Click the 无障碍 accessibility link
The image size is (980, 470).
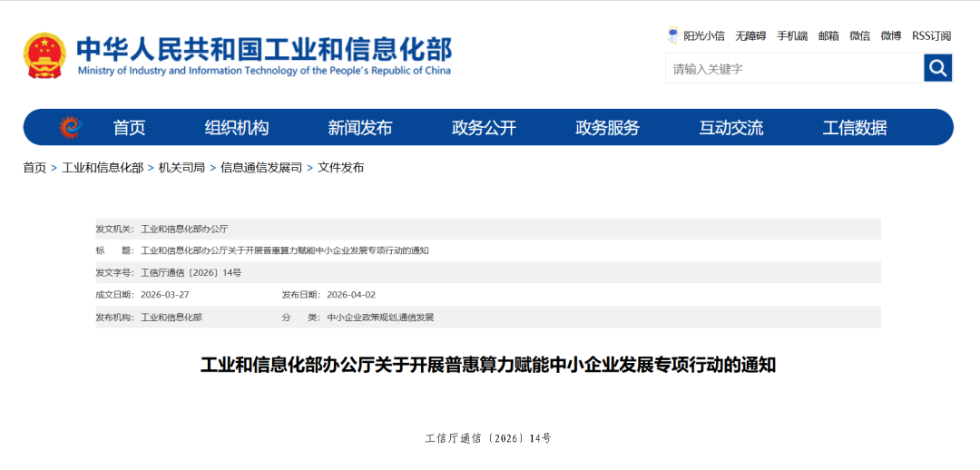click(x=750, y=36)
